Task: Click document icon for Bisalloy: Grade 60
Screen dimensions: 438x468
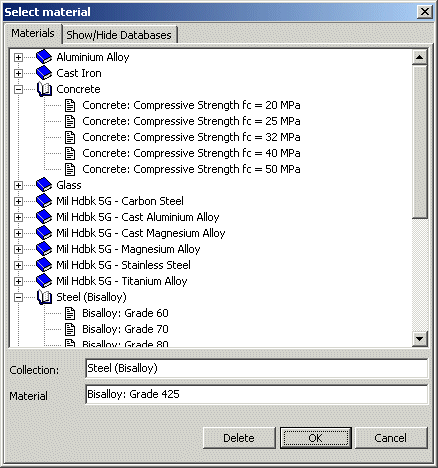Action: 70,313
